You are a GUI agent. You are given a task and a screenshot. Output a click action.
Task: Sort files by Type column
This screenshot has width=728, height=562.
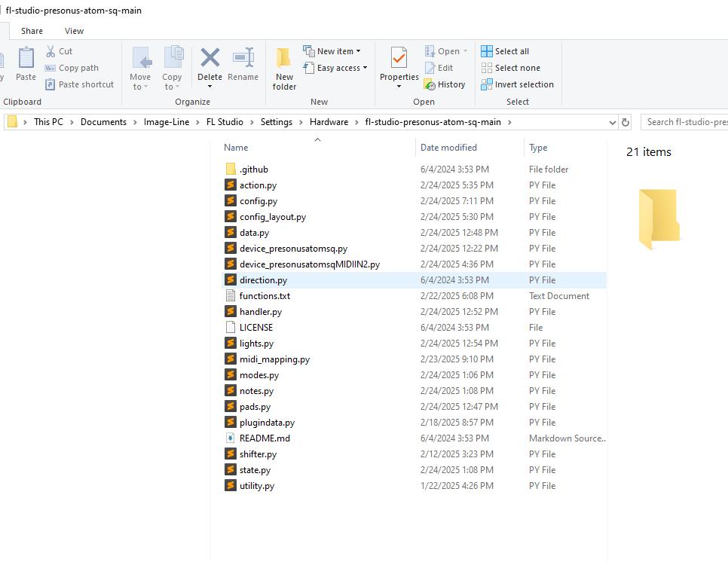538,148
